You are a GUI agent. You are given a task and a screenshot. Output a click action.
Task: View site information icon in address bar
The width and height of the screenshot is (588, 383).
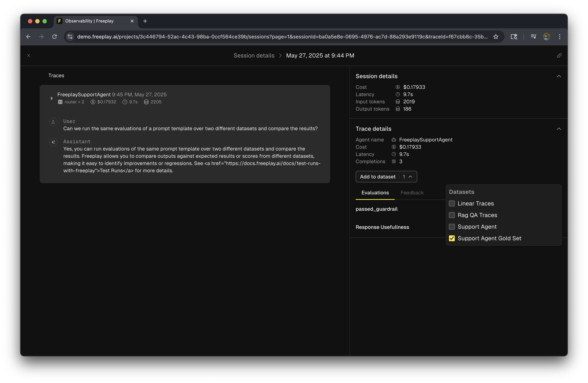pos(70,37)
